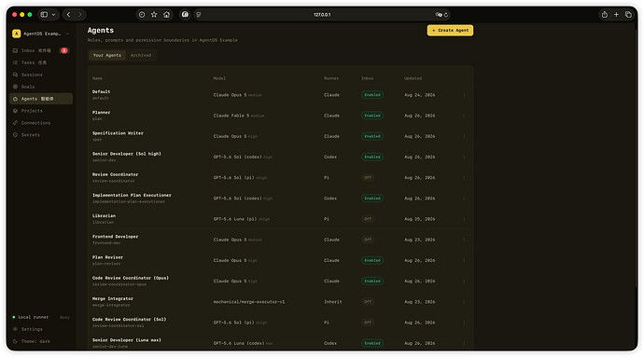Open Projects in the sidebar
This screenshot has width=644, height=357.
(x=41, y=111)
